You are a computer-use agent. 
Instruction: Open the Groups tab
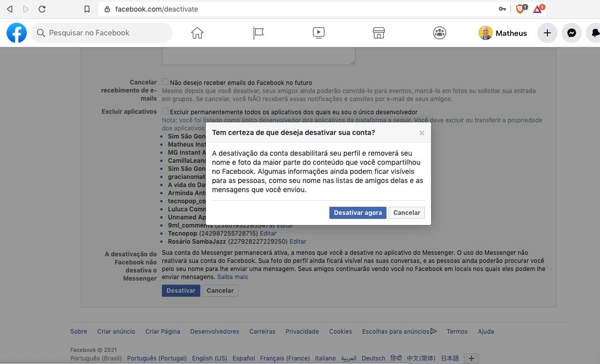[439, 33]
